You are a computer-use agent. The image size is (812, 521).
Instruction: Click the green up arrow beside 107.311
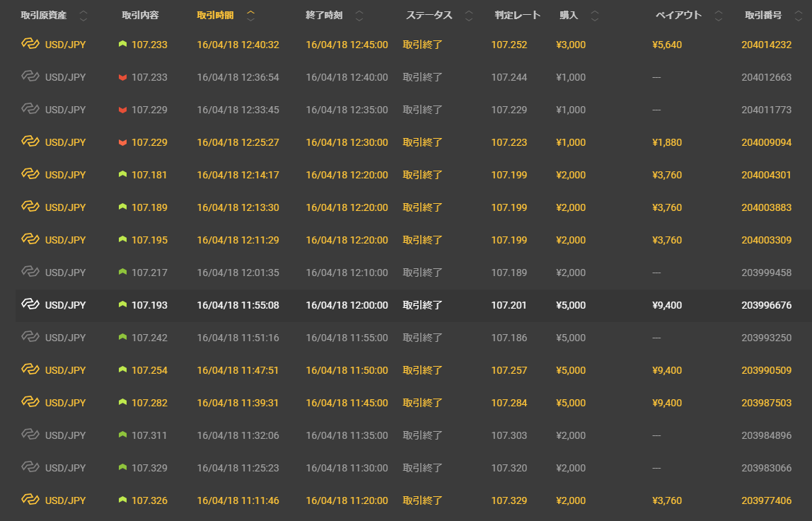[122, 435]
